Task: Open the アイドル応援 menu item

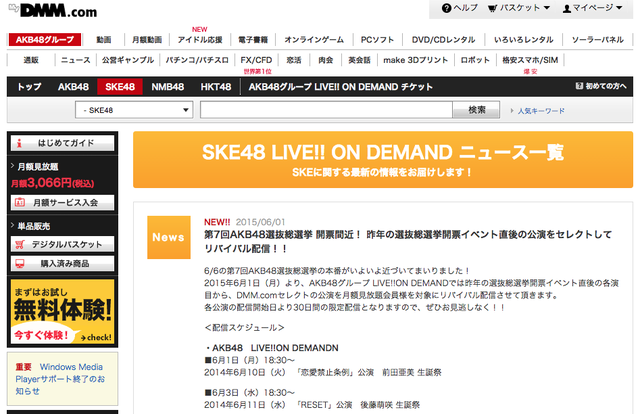Action: tap(200, 40)
